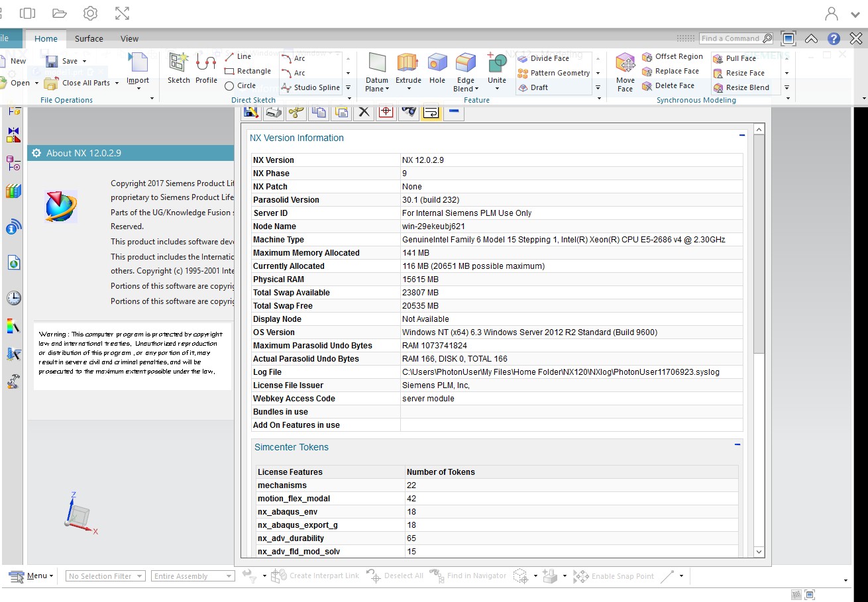
Task: Click the Find a Command search field
Action: point(736,38)
